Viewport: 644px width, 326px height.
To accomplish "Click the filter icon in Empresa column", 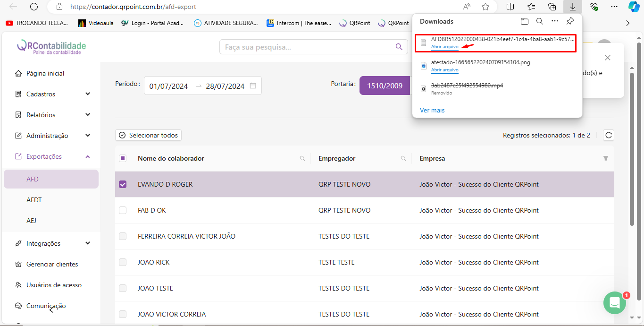I will (x=606, y=159).
